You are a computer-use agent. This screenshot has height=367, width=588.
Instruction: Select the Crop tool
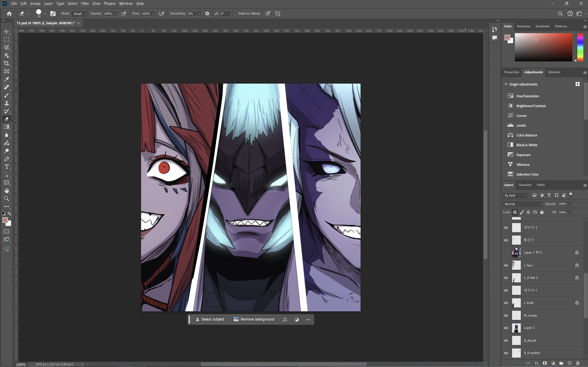tap(7, 63)
